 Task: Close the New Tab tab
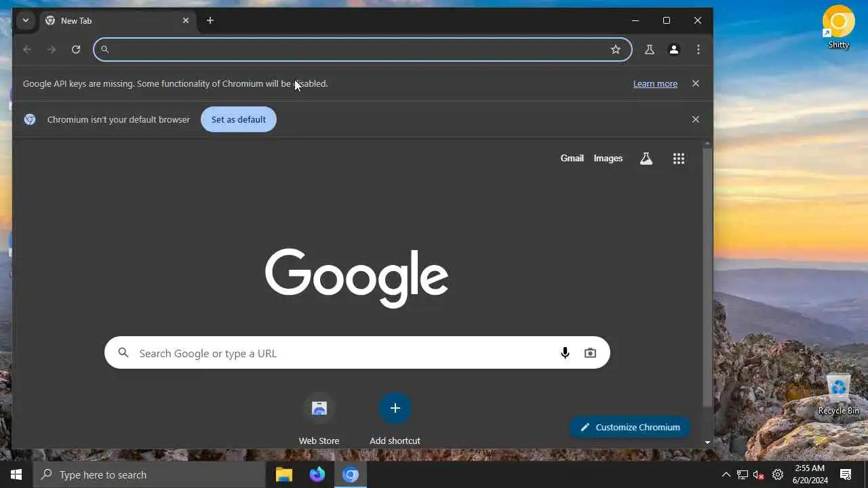(186, 20)
